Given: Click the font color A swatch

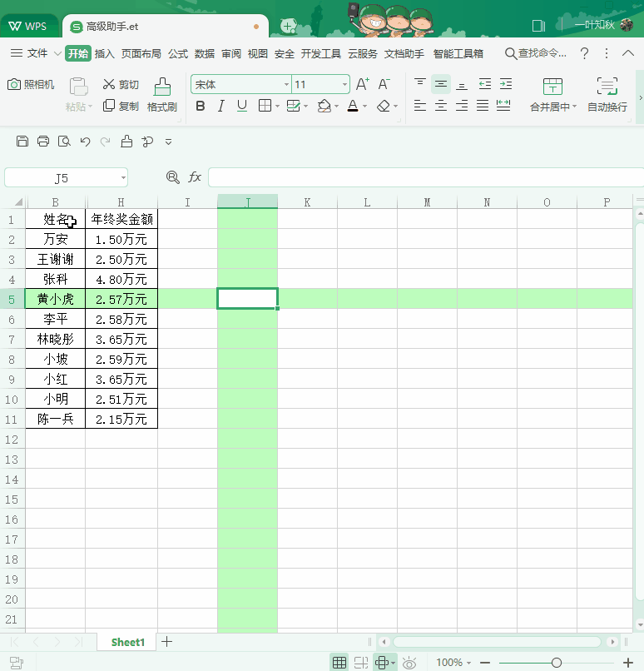Looking at the screenshot, I should (x=353, y=106).
